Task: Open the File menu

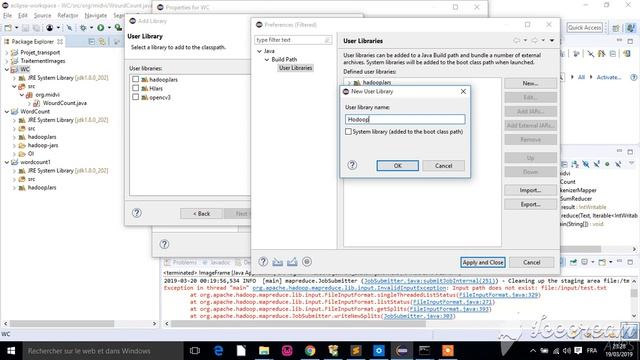Action: 8,16
